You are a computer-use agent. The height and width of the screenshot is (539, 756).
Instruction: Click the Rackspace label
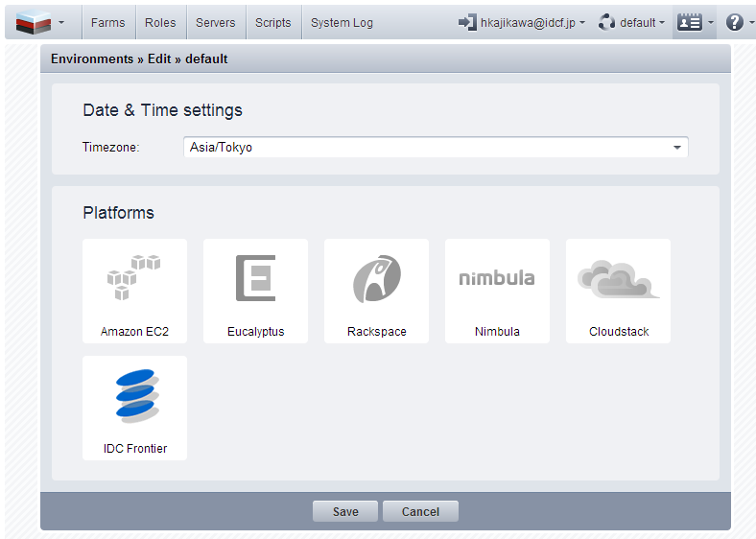tap(376, 332)
